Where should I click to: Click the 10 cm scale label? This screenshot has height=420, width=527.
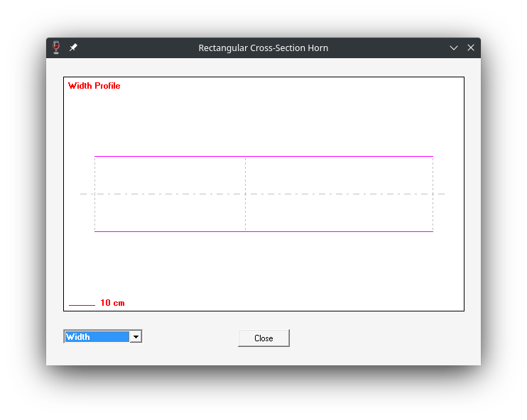[x=113, y=303]
